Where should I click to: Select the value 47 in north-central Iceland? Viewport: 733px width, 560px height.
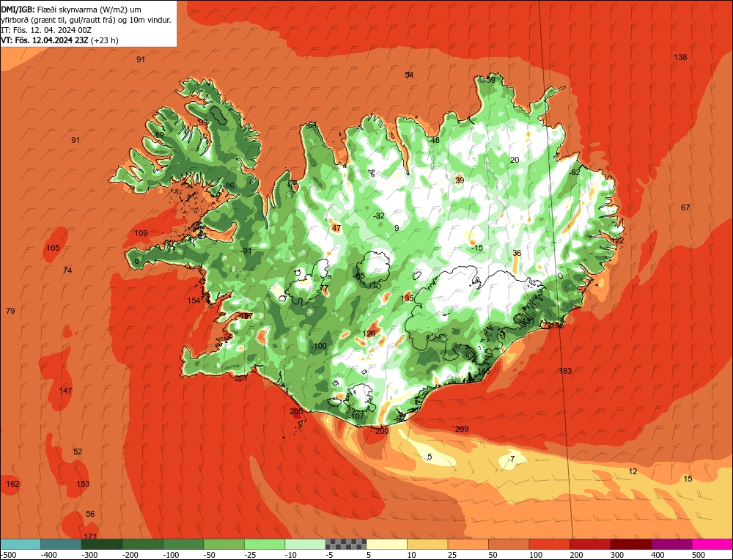[336, 228]
